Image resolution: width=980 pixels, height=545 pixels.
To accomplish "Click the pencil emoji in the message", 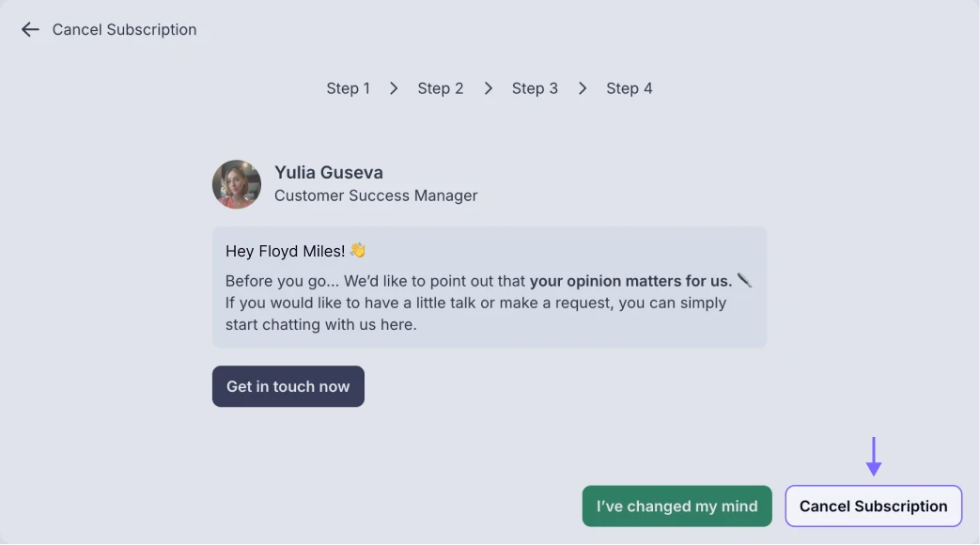I will (744, 280).
